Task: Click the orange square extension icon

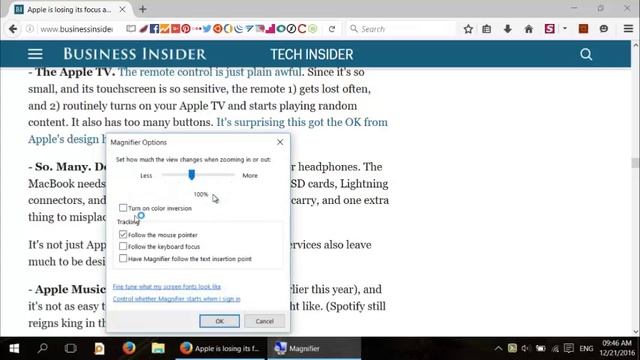Action: coord(583,29)
